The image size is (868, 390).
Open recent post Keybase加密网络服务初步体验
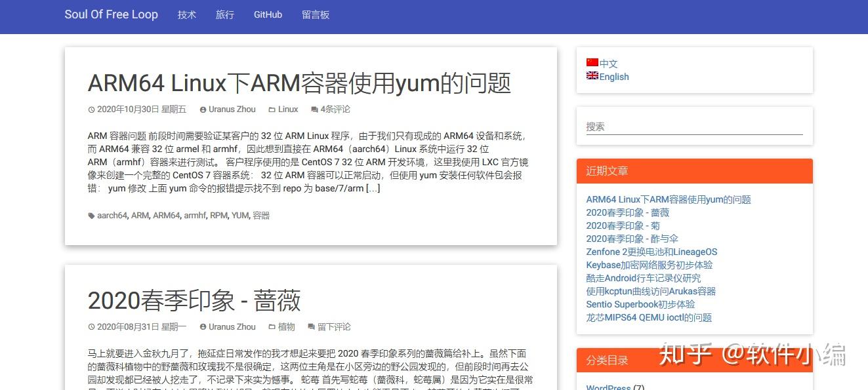[x=650, y=265]
